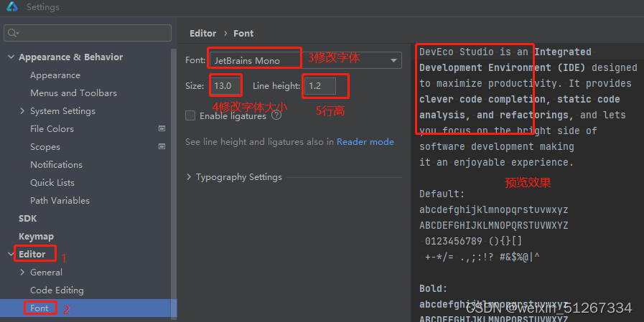Select Editor in settings tree
644x322 pixels.
[32, 255]
